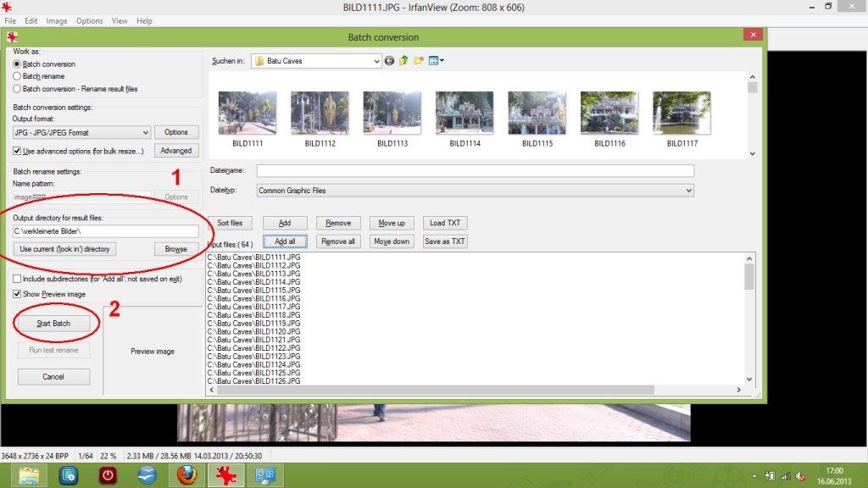The width and height of the screenshot is (868, 488).
Task: Click the Back navigation icon in file browser
Action: click(389, 61)
